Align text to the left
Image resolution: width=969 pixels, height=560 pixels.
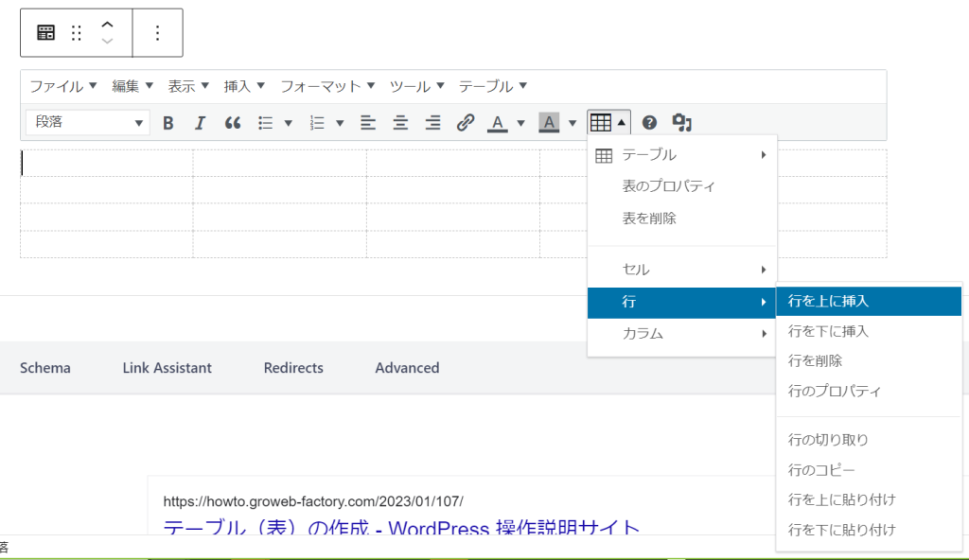coord(368,123)
